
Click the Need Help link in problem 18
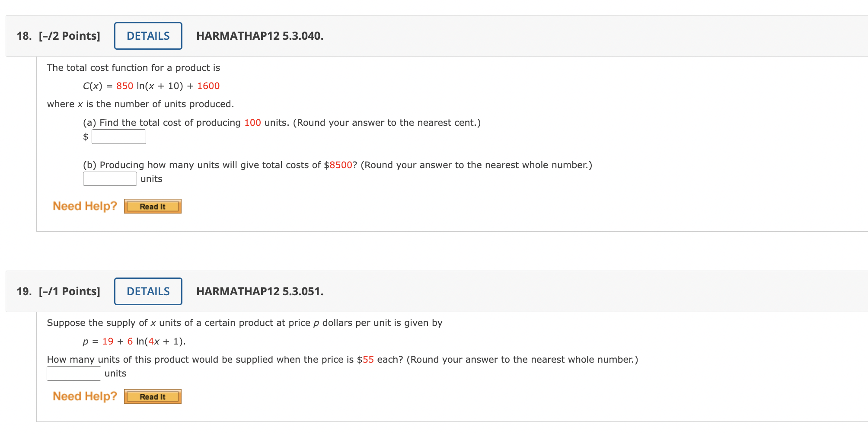[85, 206]
